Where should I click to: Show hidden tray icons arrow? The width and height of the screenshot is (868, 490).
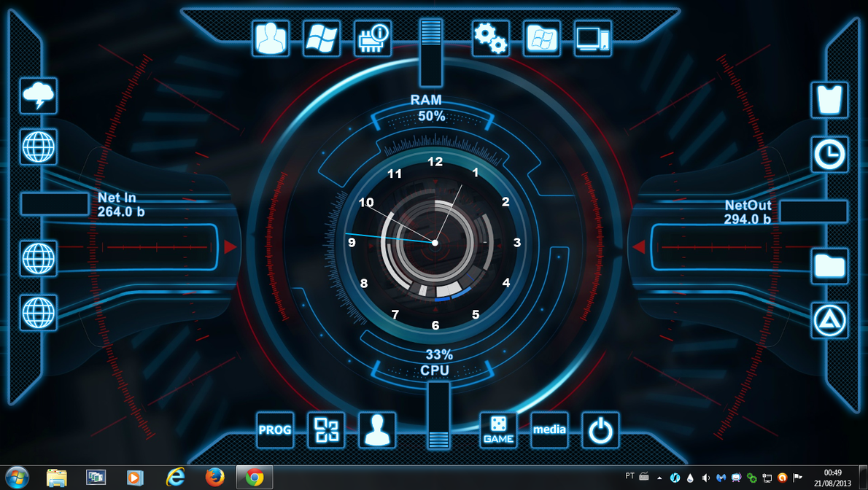point(659,478)
